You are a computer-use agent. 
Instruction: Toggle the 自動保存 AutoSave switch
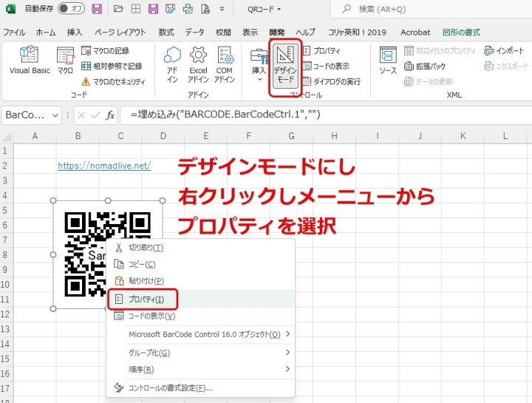(71, 8)
